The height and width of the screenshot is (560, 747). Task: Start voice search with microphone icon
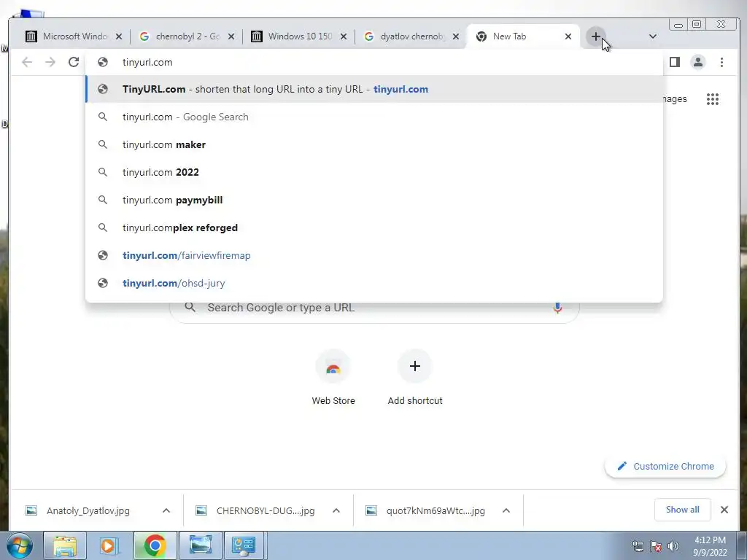557,308
